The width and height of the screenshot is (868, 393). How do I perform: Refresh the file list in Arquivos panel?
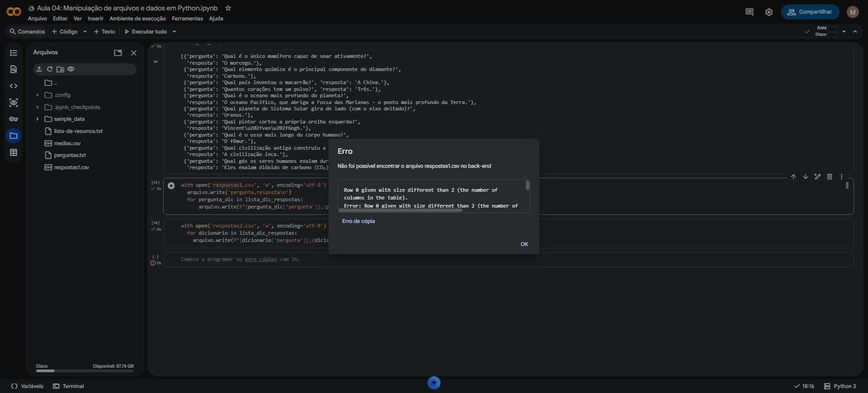coord(50,69)
